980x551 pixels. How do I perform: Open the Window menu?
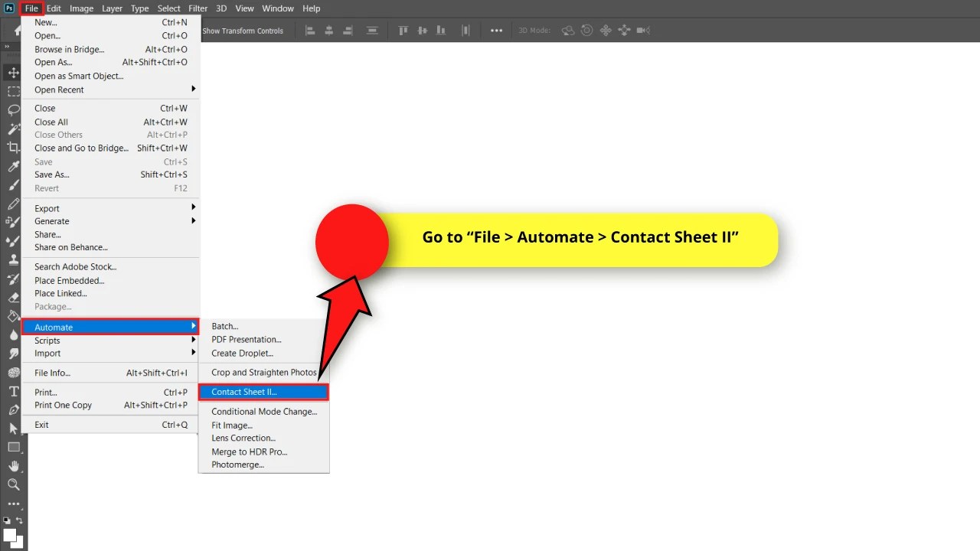point(277,8)
